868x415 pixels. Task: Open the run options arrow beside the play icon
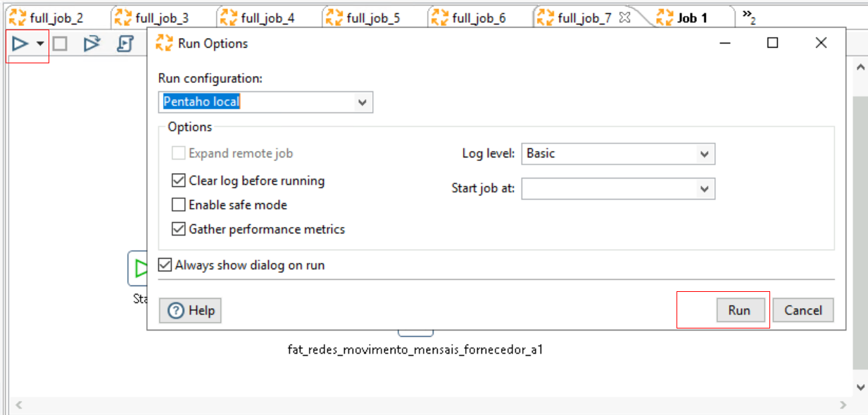pyautogui.click(x=40, y=44)
